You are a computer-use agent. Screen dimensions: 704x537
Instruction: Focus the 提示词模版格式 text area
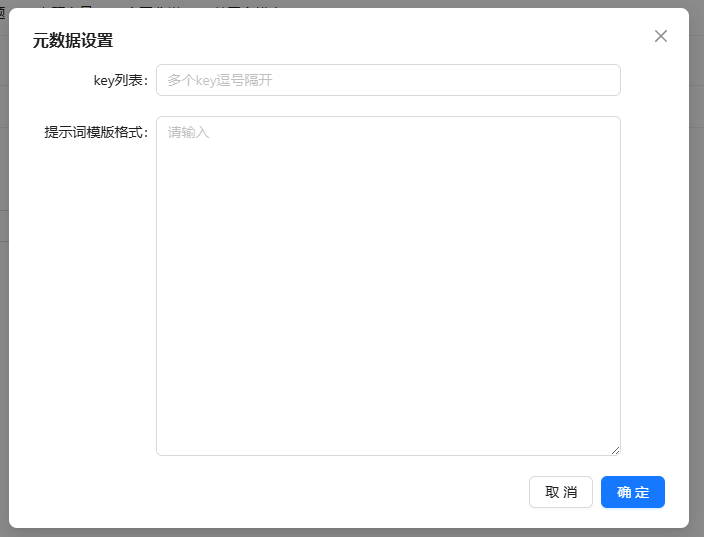388,285
